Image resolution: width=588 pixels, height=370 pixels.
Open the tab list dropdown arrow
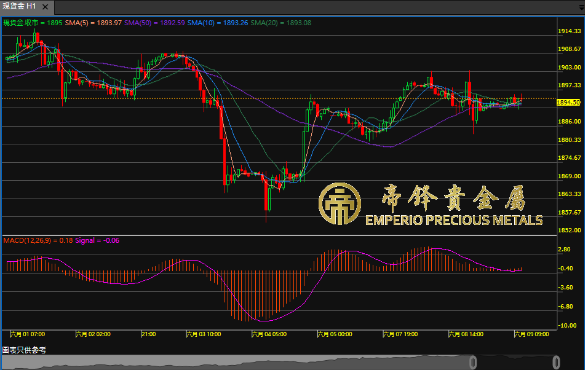(x=581, y=7)
